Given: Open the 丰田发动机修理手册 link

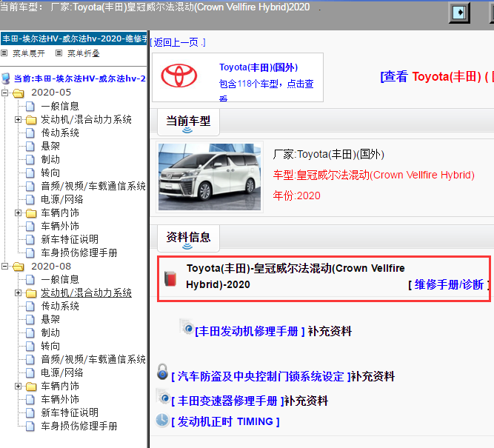Looking at the screenshot, I should [x=250, y=331].
